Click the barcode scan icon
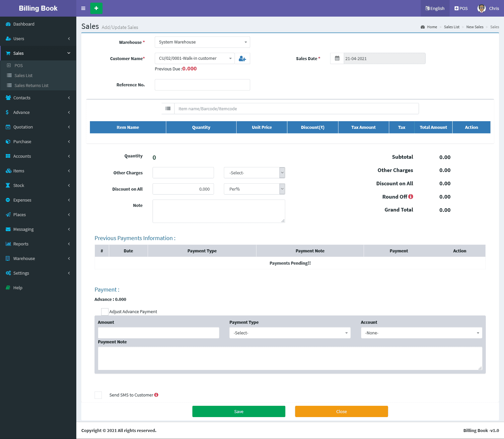504x439 pixels. (168, 109)
